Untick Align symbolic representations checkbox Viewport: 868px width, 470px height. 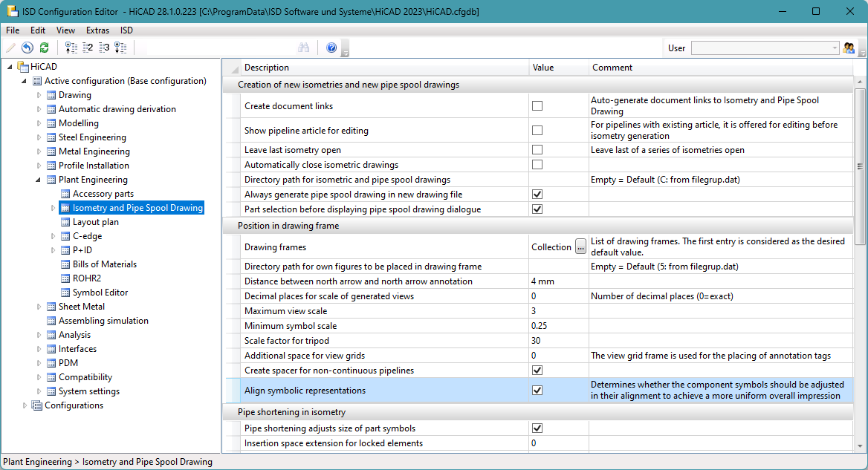pyautogui.click(x=537, y=391)
